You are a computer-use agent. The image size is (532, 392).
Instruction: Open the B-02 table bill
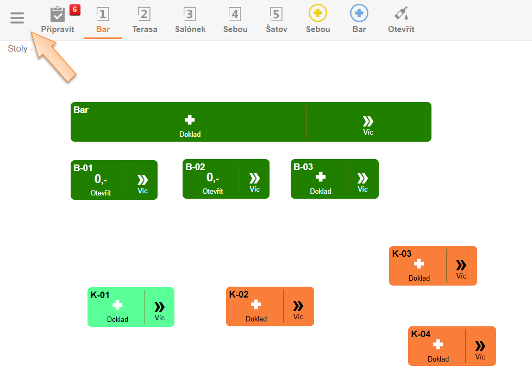pos(212,181)
